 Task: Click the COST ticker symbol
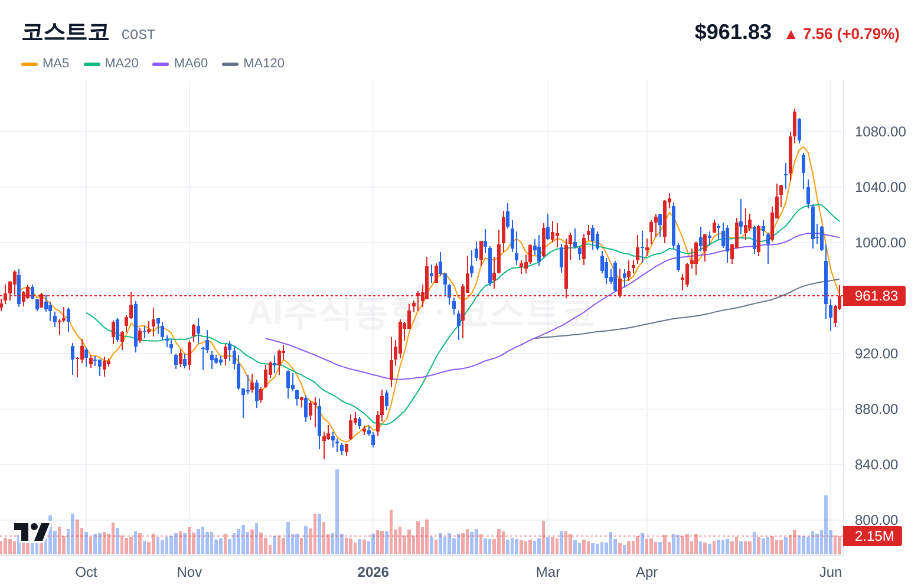[x=138, y=35]
